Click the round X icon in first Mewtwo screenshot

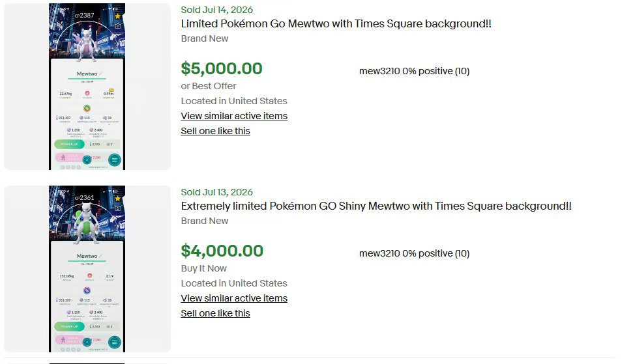[87, 160]
